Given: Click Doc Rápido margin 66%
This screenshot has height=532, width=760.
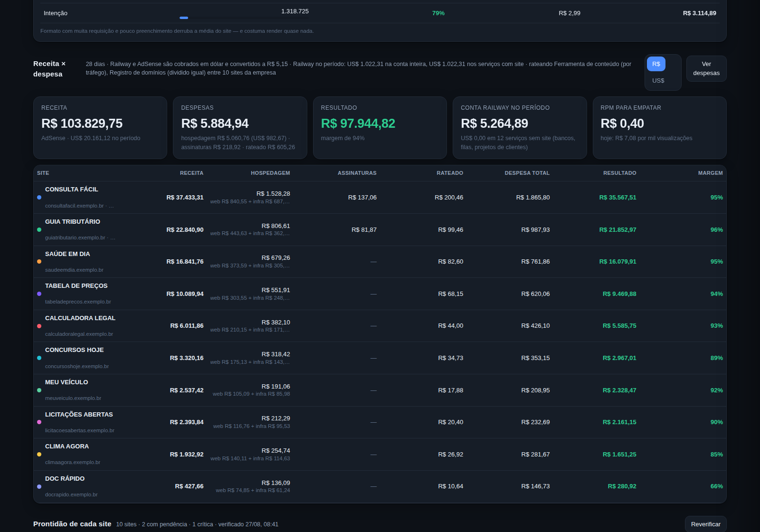Looking at the screenshot, I should click(716, 486).
